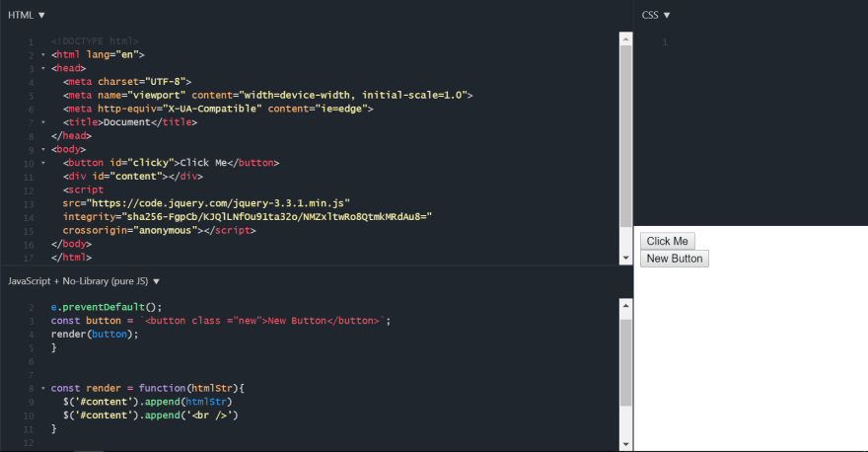The width and height of the screenshot is (868, 452).
Task: Click the JavaScript panel scrollbar down arrow
Action: (x=626, y=444)
